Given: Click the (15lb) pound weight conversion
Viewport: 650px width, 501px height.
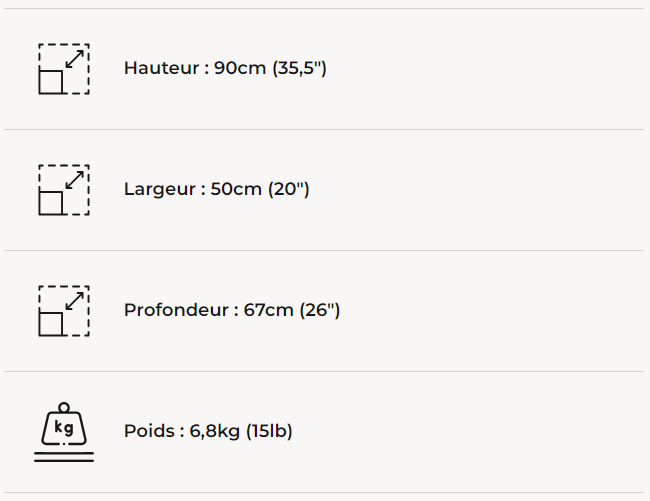Looking at the screenshot, I should point(269,431).
